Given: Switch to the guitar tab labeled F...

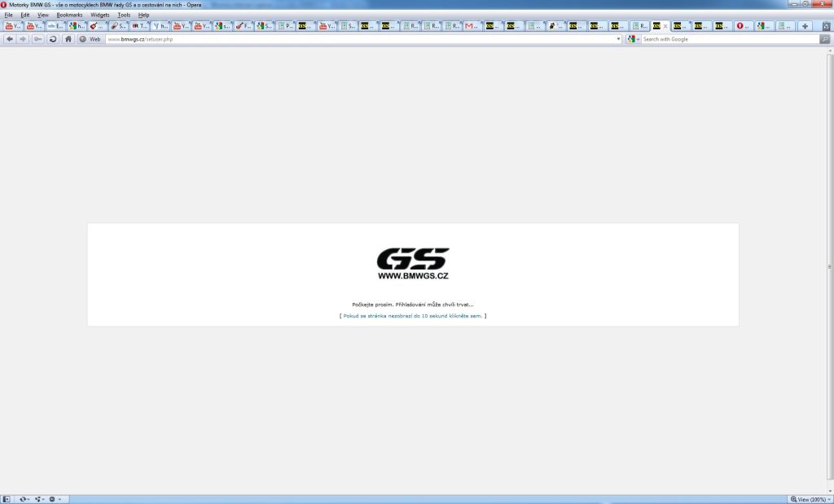Looking at the screenshot, I should [x=243, y=26].
